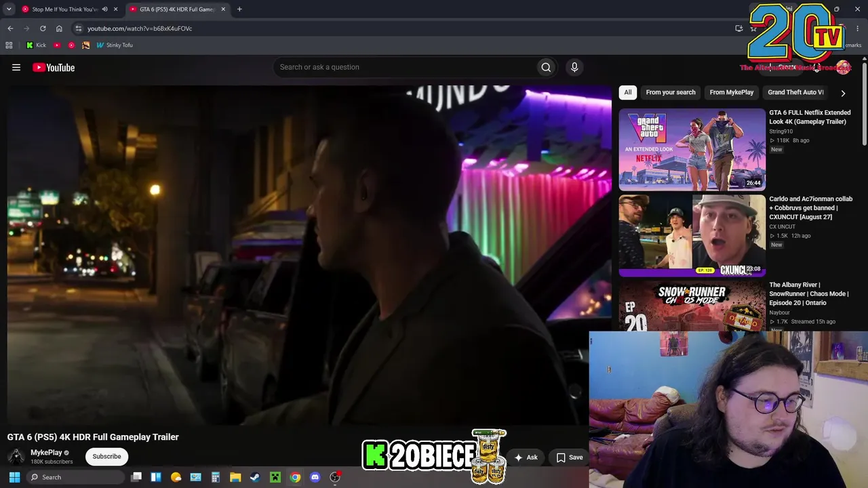Open the pixel character bookmark icon

85,45
